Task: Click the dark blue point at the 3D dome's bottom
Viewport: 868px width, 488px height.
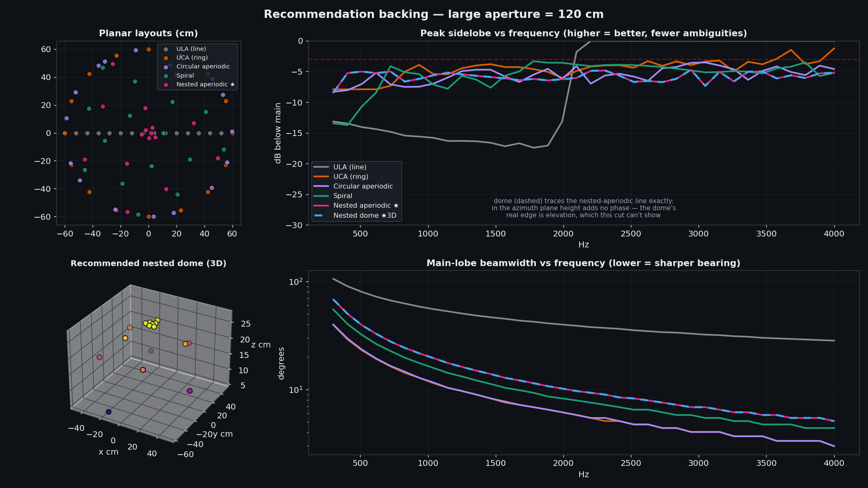Action: tap(108, 412)
